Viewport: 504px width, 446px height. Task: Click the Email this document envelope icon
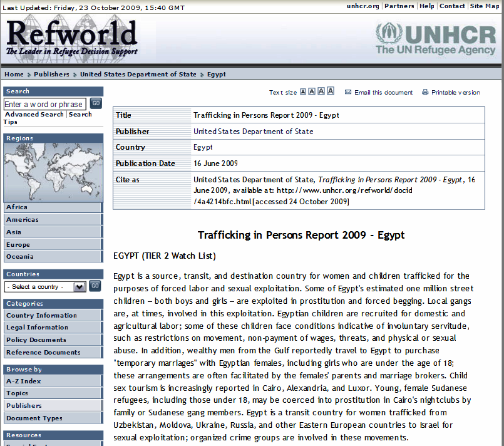pyautogui.click(x=348, y=92)
